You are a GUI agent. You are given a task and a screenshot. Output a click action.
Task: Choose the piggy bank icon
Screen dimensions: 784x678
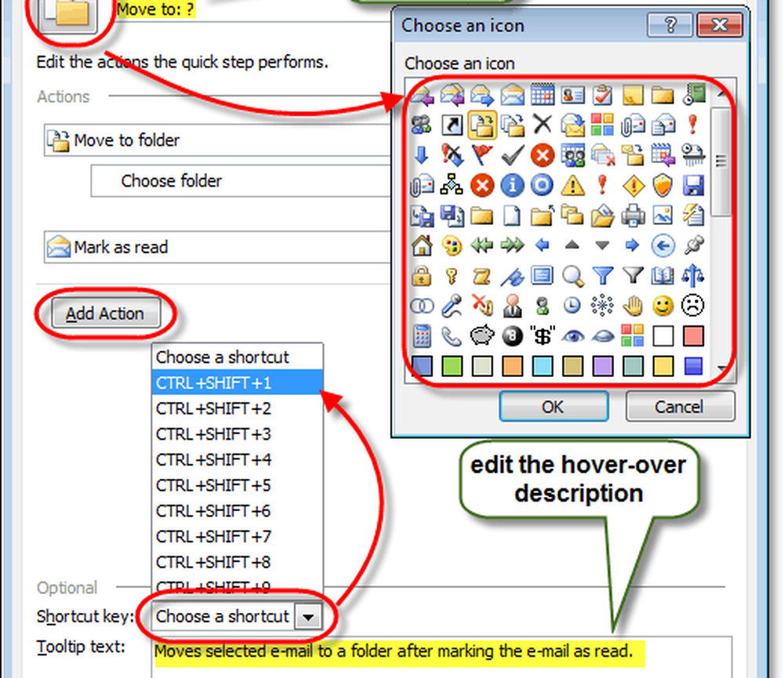pos(481,335)
